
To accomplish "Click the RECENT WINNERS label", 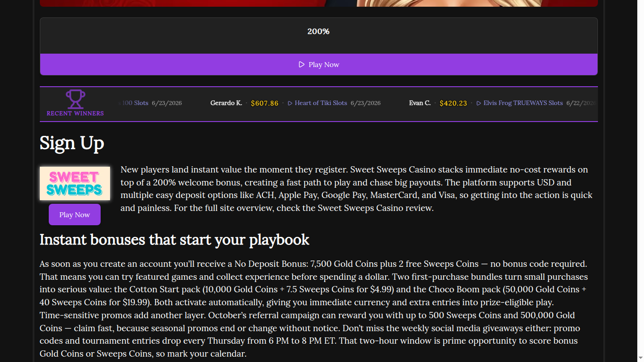I will coord(75,113).
